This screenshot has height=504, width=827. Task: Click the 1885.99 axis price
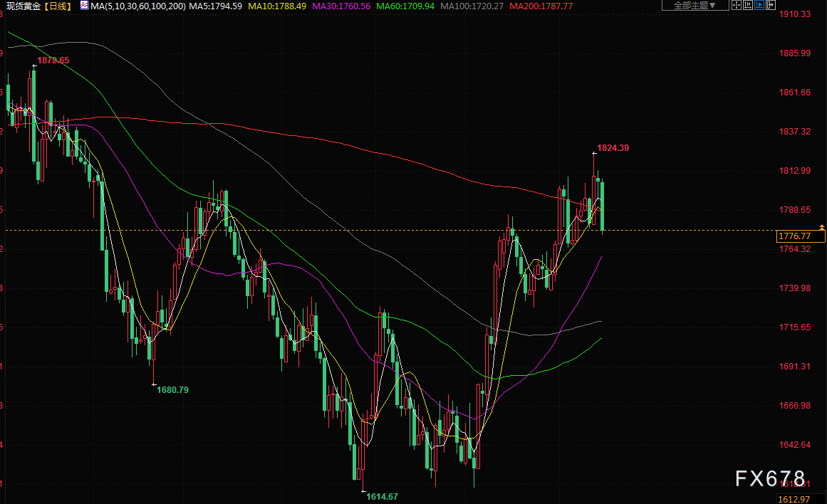coord(795,53)
